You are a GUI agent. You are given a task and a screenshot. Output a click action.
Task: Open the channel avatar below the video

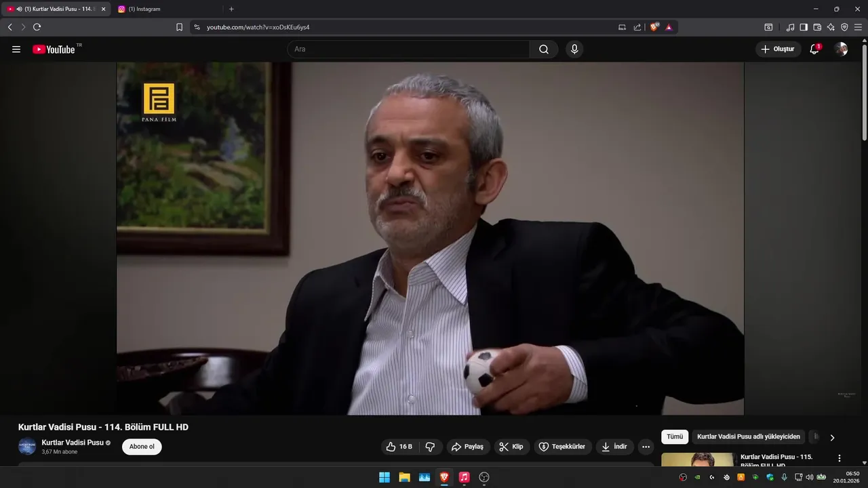click(27, 447)
